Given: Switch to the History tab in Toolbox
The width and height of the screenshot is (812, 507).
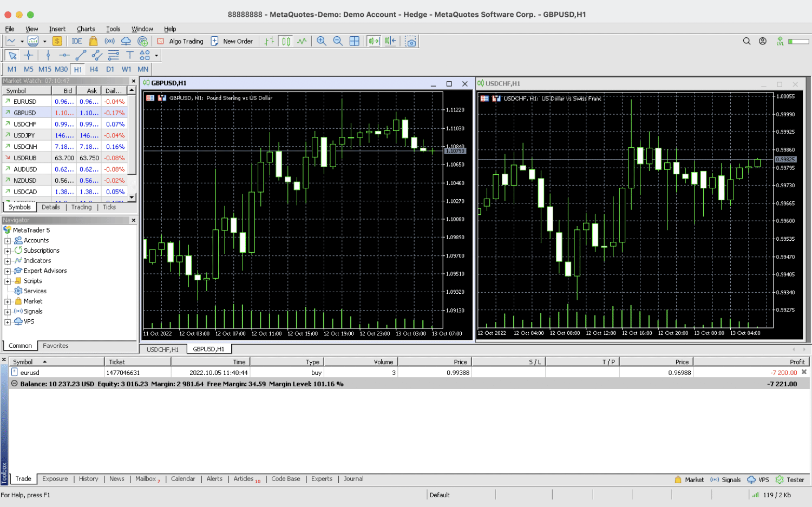Looking at the screenshot, I should point(89,479).
